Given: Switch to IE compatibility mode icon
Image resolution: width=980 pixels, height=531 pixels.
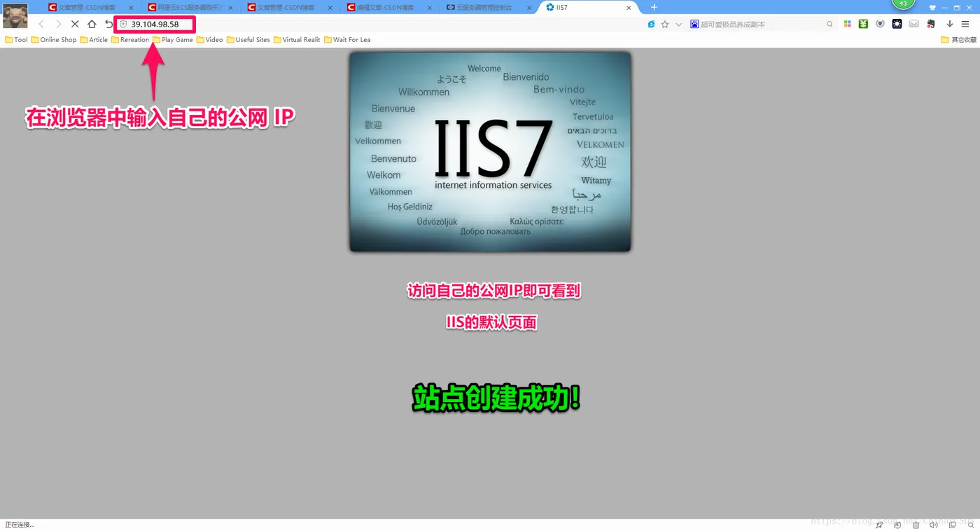Looking at the screenshot, I should point(652,24).
